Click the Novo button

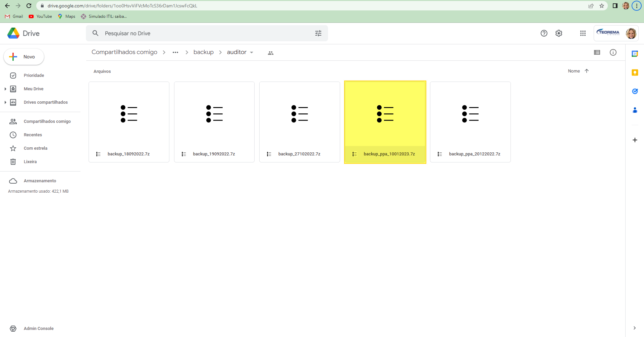(x=24, y=57)
